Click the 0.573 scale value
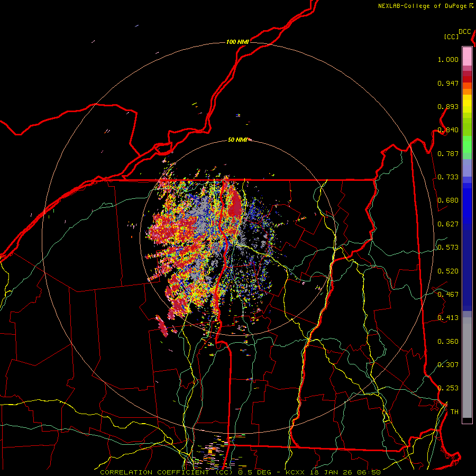The height and width of the screenshot is (476, 476). [448, 248]
